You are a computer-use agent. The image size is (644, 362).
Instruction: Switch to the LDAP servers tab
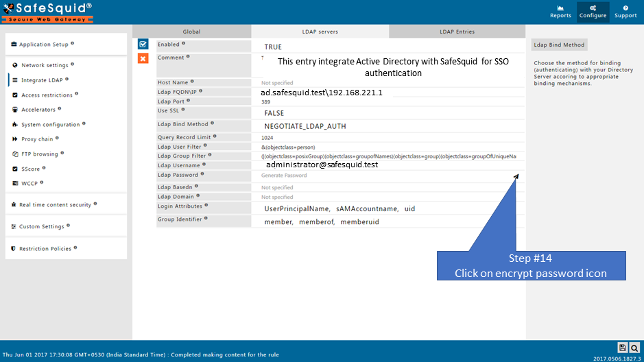tap(320, 32)
